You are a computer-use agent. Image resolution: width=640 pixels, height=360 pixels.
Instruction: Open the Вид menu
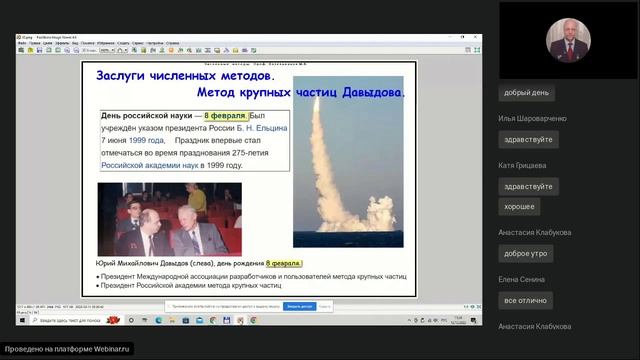pyautogui.click(x=75, y=43)
